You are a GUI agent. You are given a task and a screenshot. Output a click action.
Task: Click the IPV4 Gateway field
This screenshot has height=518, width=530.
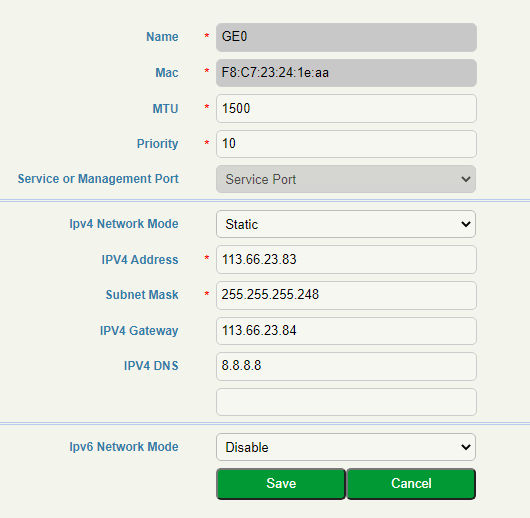tap(346, 331)
